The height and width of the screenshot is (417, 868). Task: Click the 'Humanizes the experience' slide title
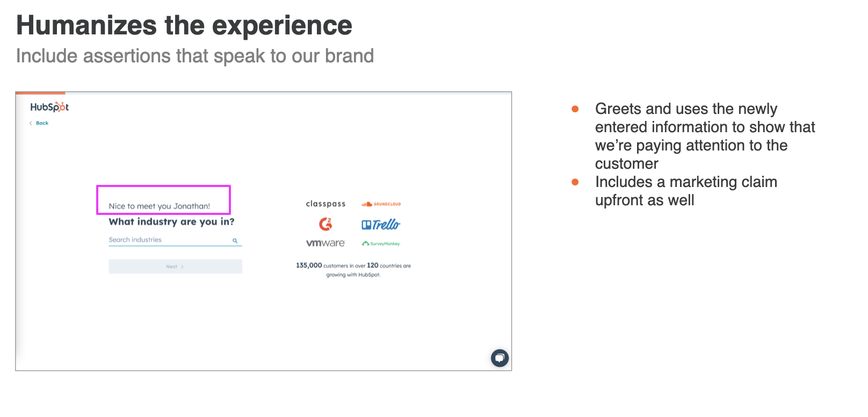184,25
